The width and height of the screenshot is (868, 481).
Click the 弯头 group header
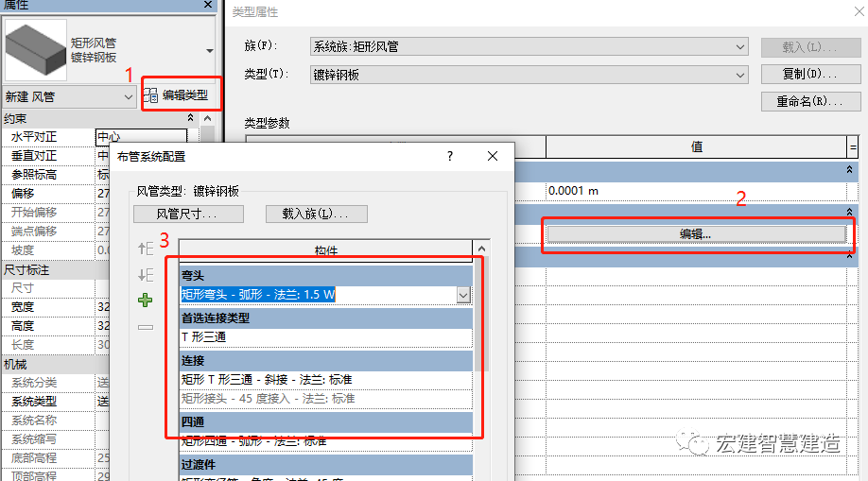[x=326, y=275]
